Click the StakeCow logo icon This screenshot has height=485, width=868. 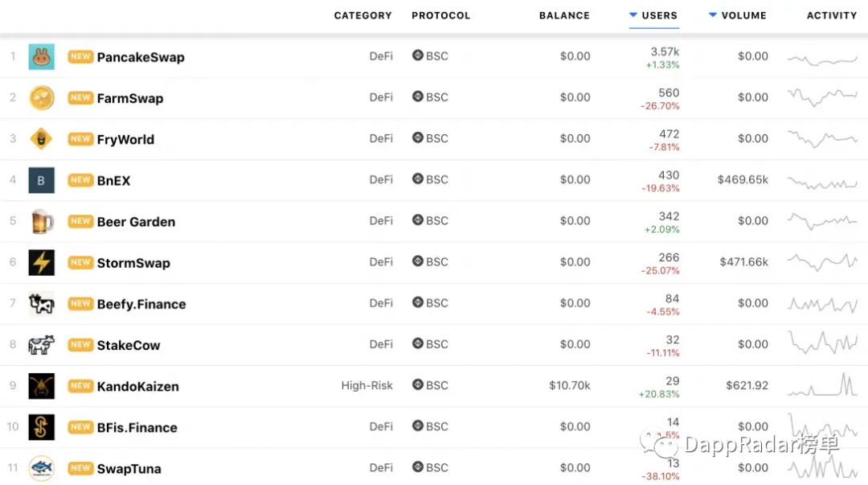coord(42,345)
